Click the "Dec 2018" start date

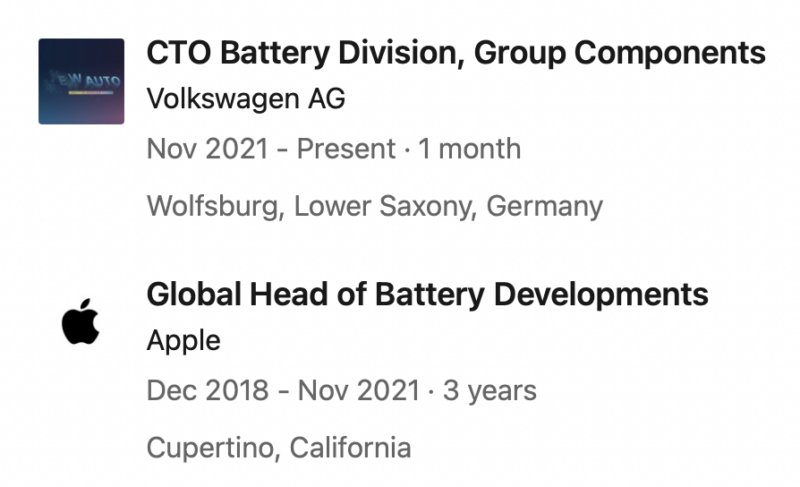tap(206, 390)
